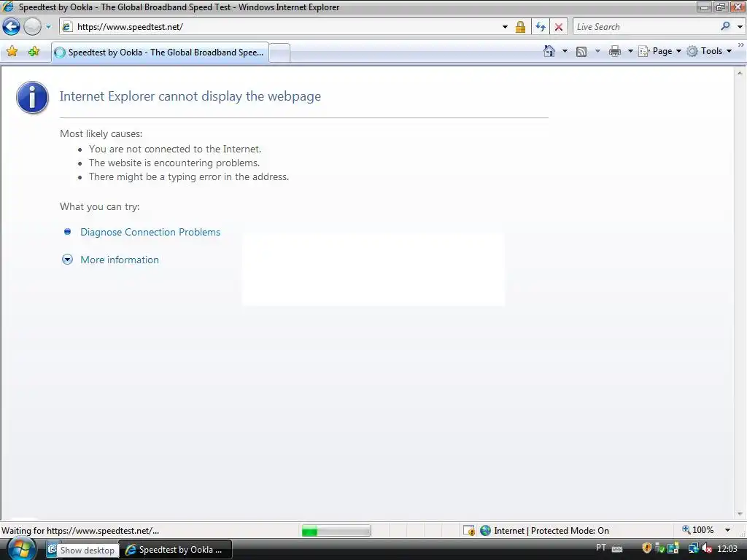Click the tray icon with a green checkmark
Image resolution: width=747 pixels, height=560 pixels.
(659, 548)
